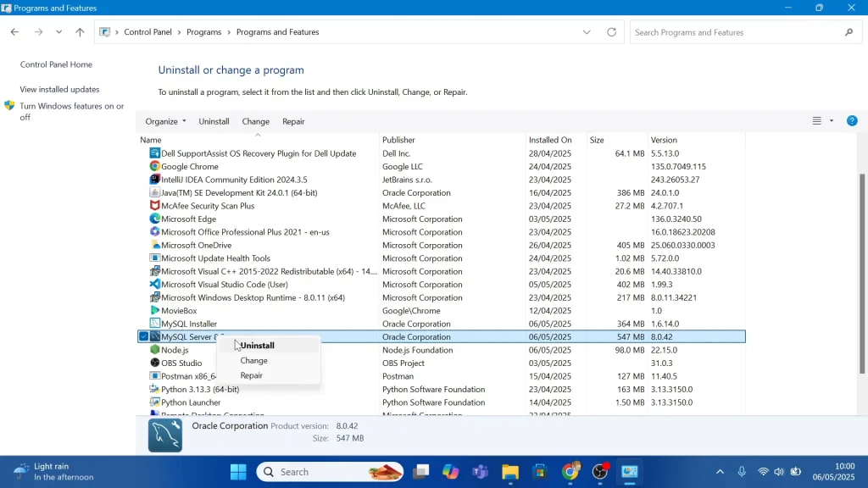
Task: Sort list by the Size column
Action: (617, 140)
